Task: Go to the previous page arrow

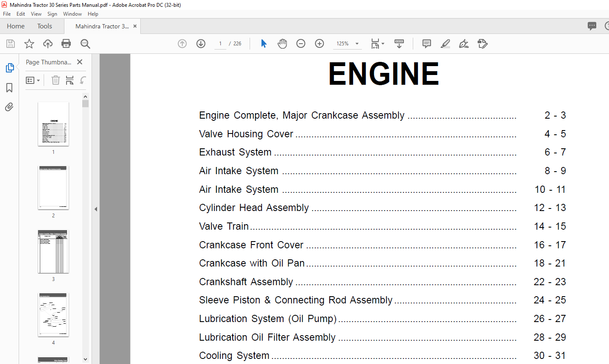Action: [182, 44]
